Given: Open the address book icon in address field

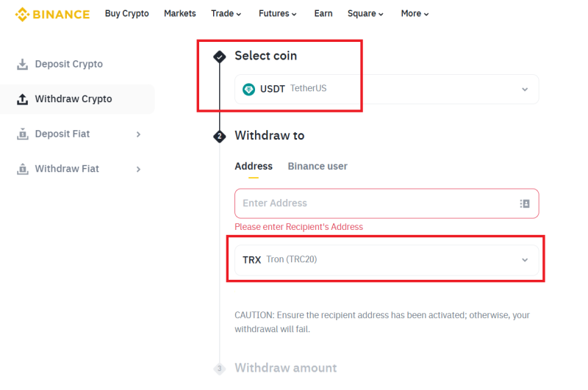Looking at the screenshot, I should click(525, 203).
